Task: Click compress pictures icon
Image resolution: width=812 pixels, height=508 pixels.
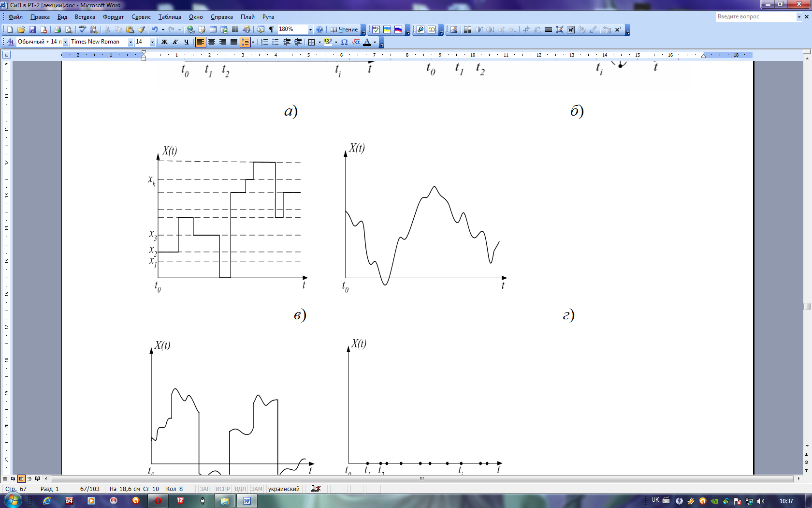Action: (559, 30)
